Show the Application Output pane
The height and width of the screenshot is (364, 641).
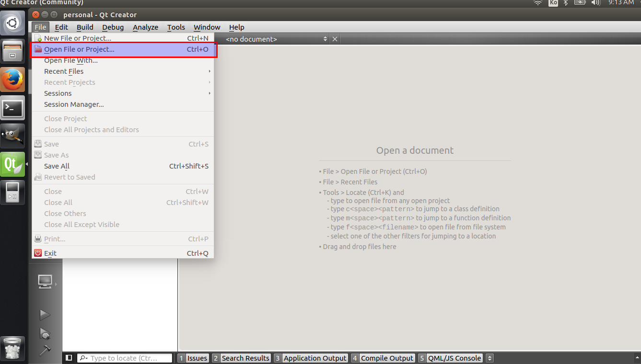coord(311,358)
